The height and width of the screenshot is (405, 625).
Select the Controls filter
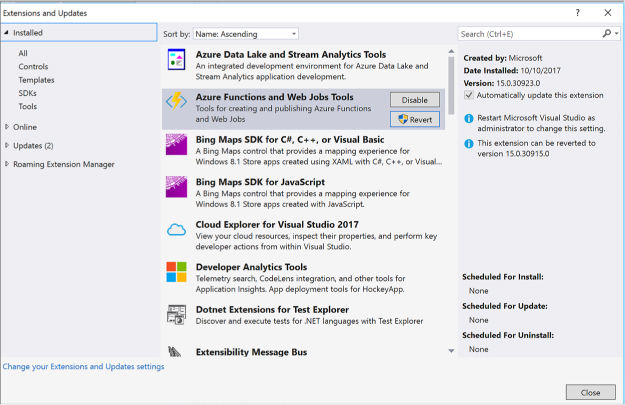(x=33, y=67)
